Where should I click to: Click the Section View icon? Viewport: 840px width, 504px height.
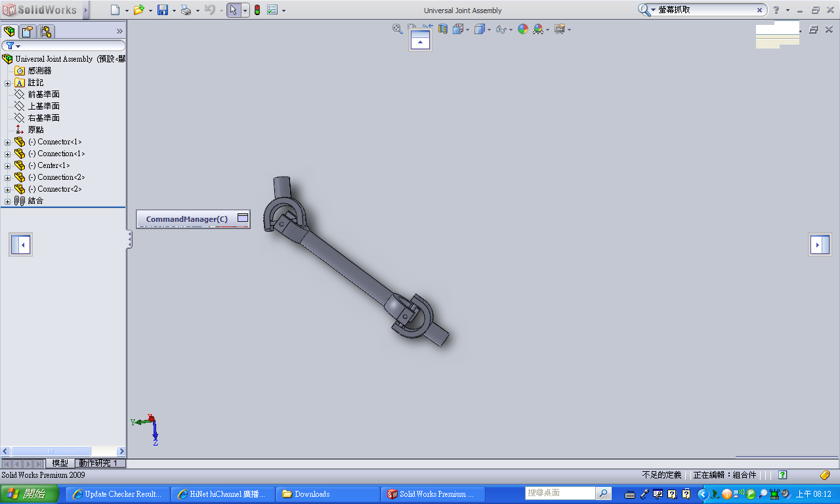pos(443,29)
